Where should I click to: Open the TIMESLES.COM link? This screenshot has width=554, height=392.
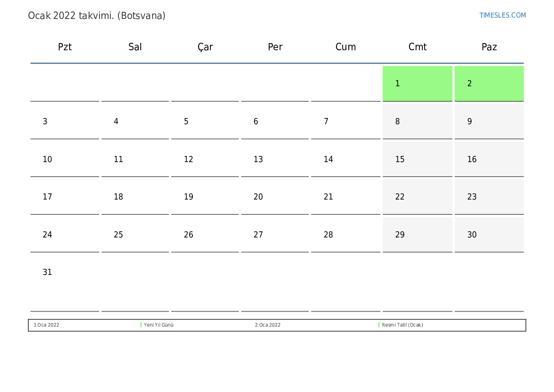[502, 15]
